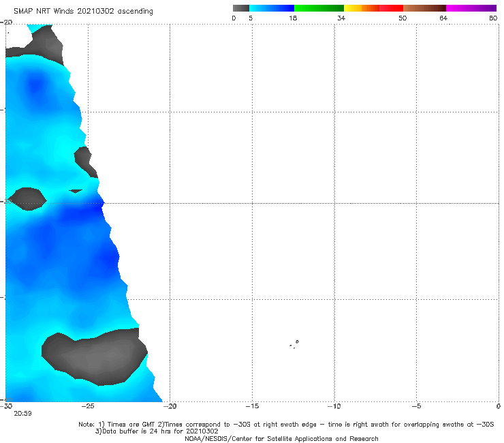The height and width of the screenshot is (443, 504).
Task: Click the gray patch at the swath's top
Action: pos(40,45)
